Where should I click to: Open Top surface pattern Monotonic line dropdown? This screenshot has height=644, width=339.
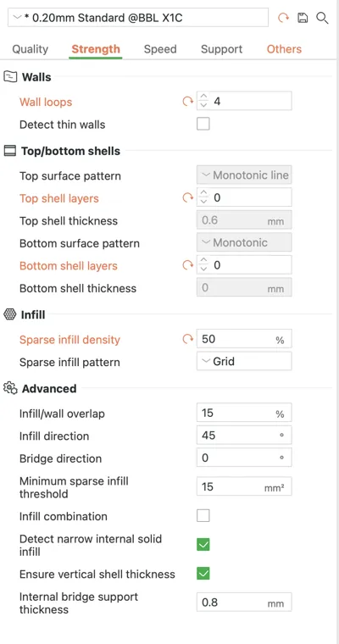click(x=244, y=175)
